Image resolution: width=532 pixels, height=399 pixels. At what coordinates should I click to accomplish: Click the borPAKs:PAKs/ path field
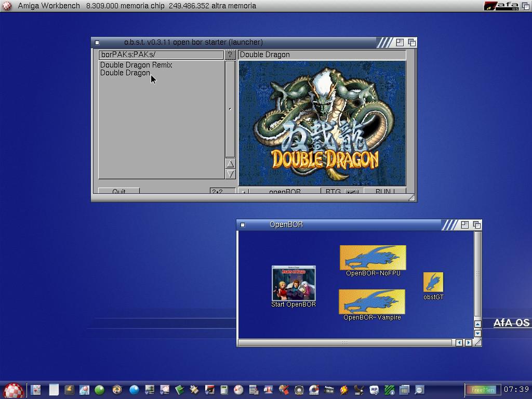tap(161, 55)
